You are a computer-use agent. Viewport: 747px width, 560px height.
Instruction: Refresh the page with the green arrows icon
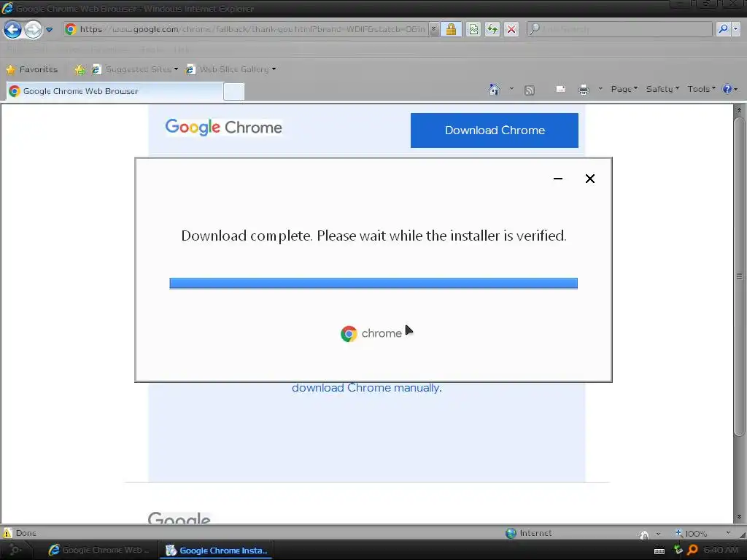[492, 29]
